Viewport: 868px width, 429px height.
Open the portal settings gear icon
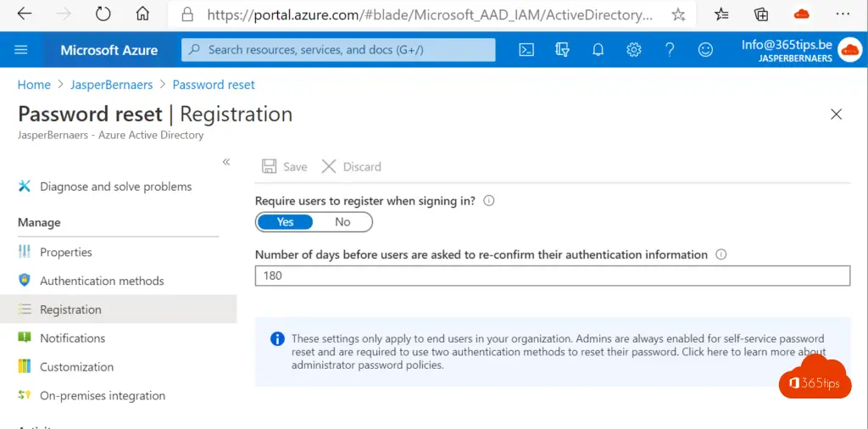click(634, 50)
